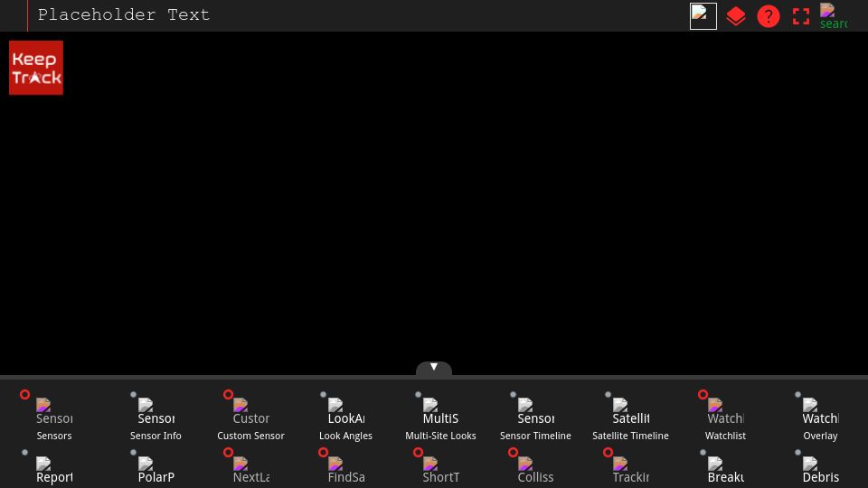Open the Reports menu item
Viewport: 868px width, 488px height.
54,469
